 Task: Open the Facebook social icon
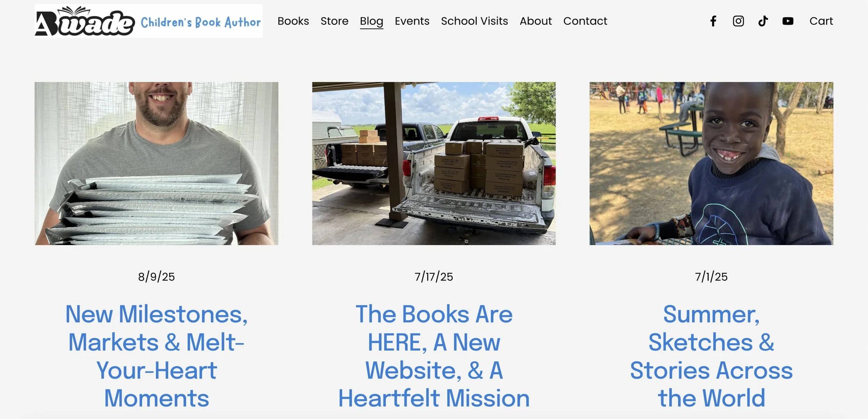(713, 21)
